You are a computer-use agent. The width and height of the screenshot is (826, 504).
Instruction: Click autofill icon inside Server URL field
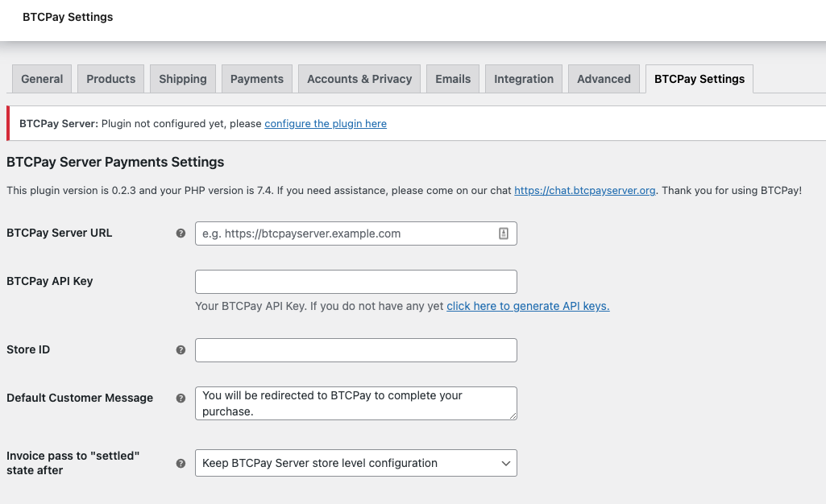[504, 233]
